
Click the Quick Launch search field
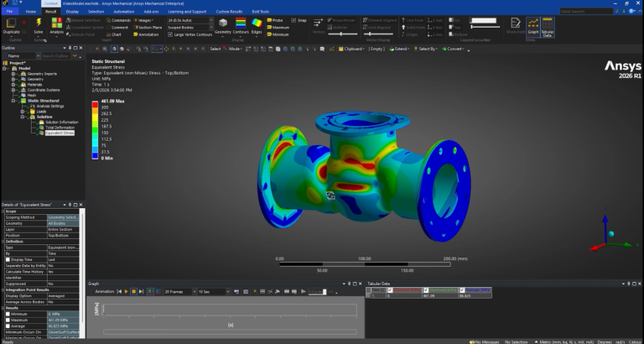point(586,12)
